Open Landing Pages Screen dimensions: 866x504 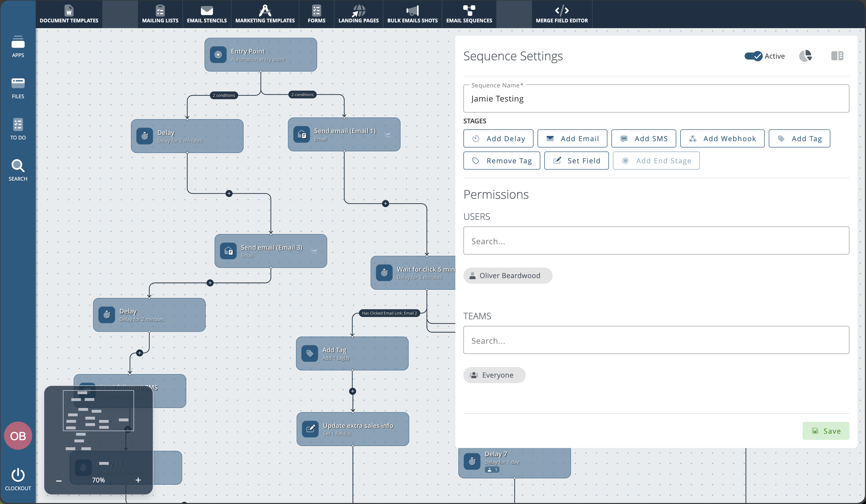coord(358,14)
